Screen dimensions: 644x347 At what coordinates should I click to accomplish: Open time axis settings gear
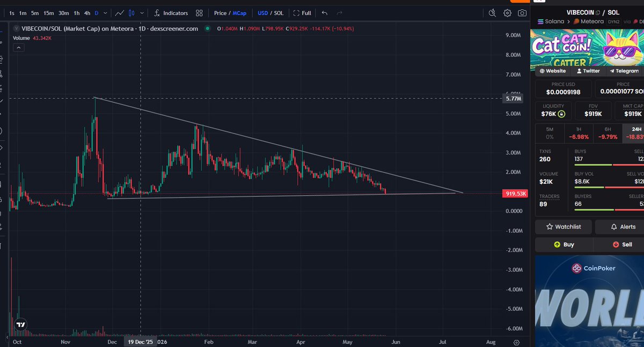pos(516,342)
